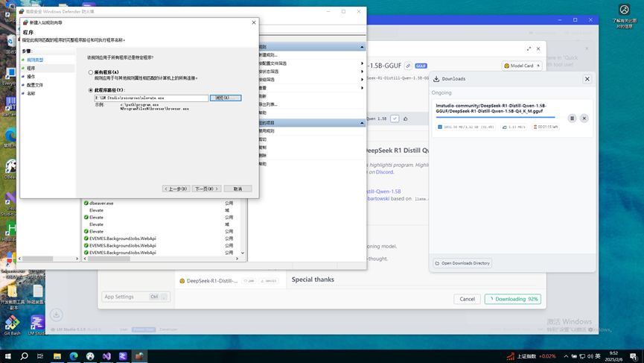Select the 配置文件 step in wizard sidebar
Viewport: 644px width, 363px height.
point(35,85)
